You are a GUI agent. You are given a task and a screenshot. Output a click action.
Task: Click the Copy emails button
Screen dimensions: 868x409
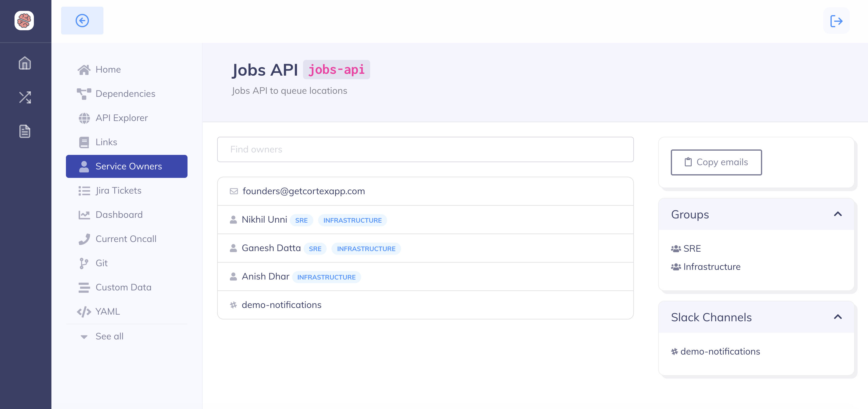716,162
